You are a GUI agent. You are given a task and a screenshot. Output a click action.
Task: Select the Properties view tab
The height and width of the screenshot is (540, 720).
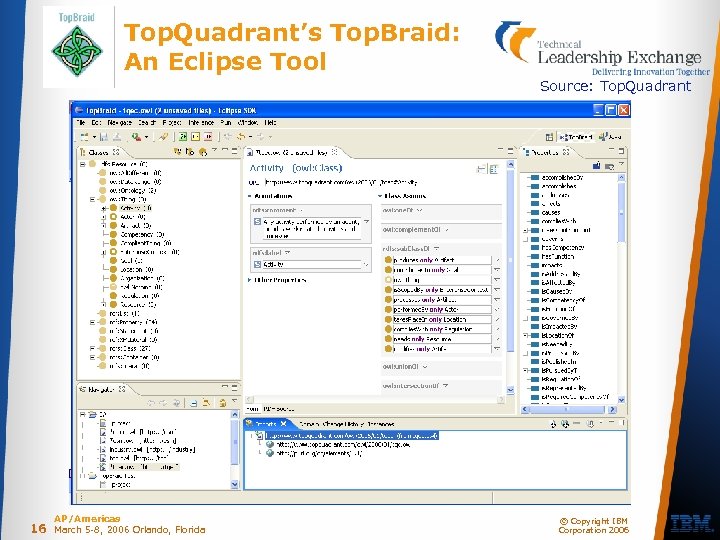546,152
